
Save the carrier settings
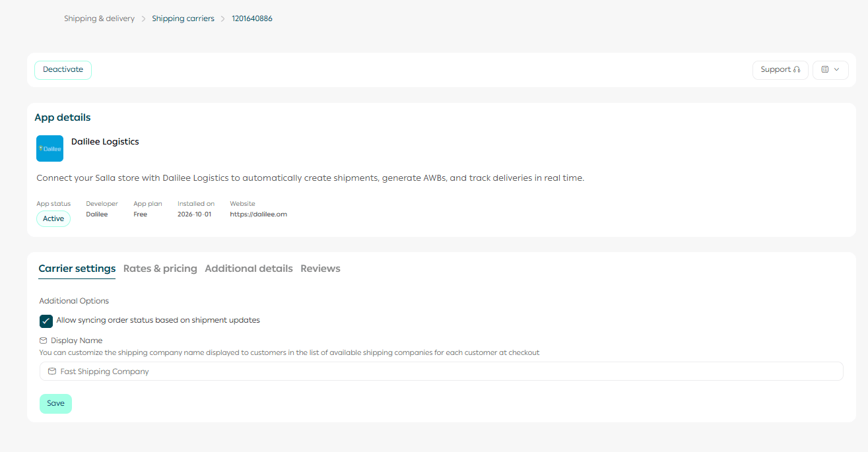(x=55, y=404)
